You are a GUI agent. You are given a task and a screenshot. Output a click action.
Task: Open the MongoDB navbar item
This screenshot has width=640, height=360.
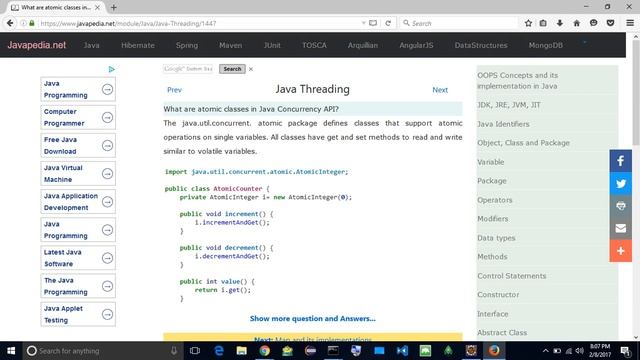click(546, 45)
